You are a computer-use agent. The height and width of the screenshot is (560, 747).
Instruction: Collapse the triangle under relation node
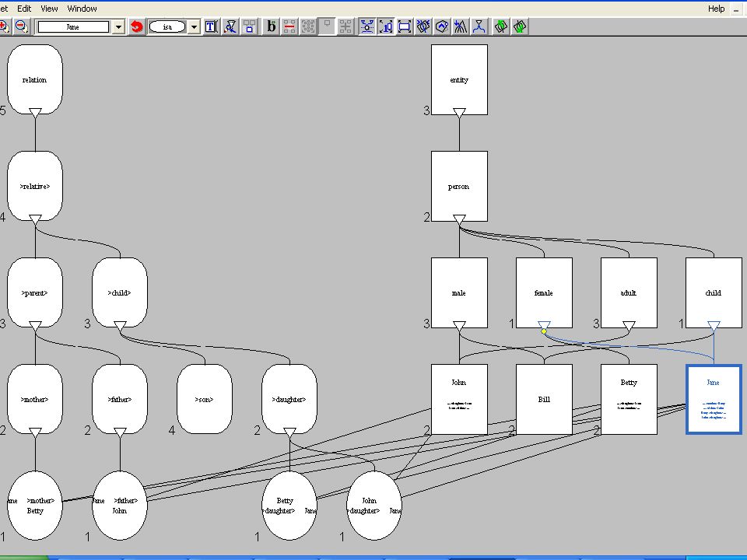tap(35, 112)
